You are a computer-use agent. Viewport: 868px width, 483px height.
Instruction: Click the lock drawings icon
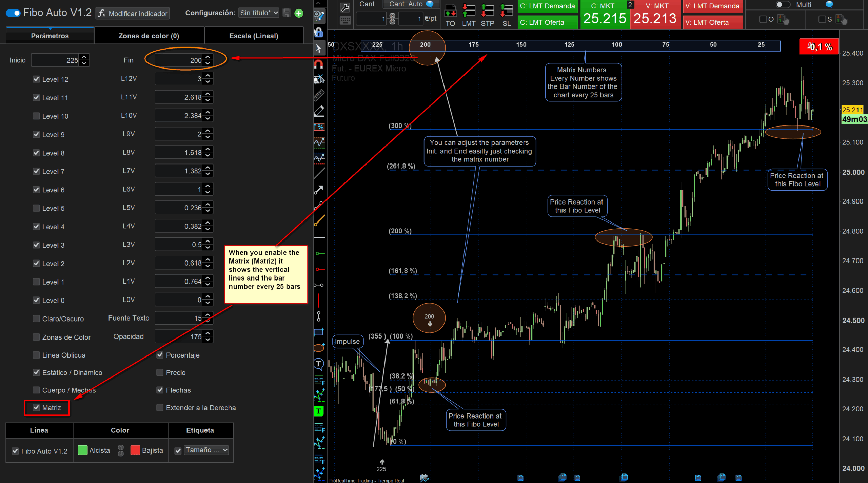(x=318, y=33)
